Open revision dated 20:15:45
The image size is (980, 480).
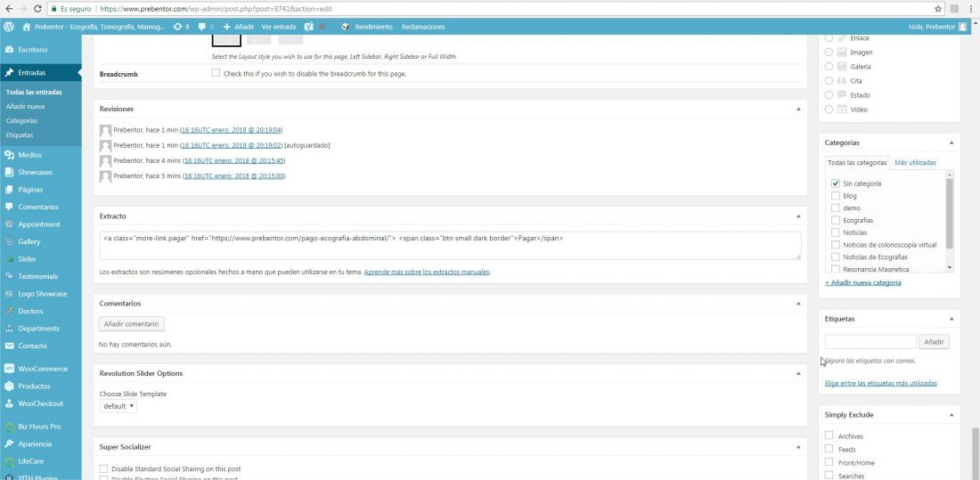[x=233, y=160]
